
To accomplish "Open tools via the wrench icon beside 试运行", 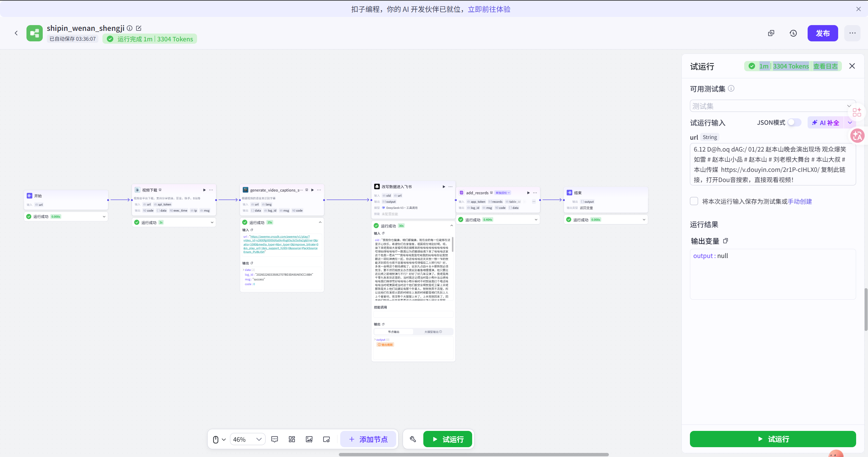I will click(x=412, y=439).
